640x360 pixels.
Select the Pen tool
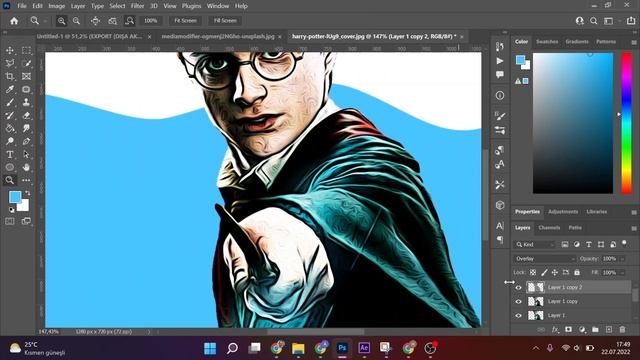coord(27,142)
